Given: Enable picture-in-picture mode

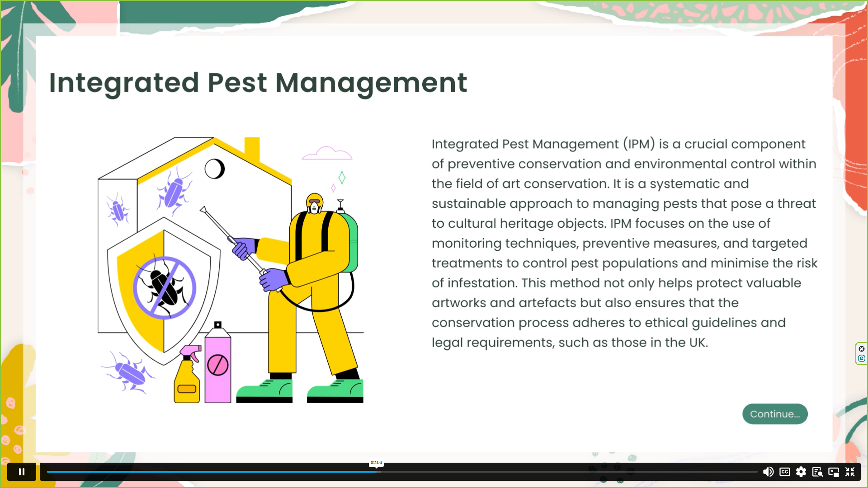Looking at the screenshot, I should click(x=833, y=472).
